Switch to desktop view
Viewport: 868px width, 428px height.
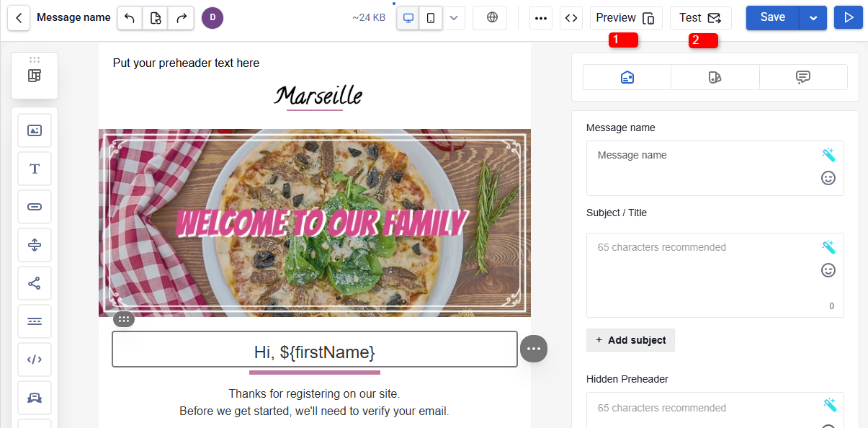(x=408, y=18)
